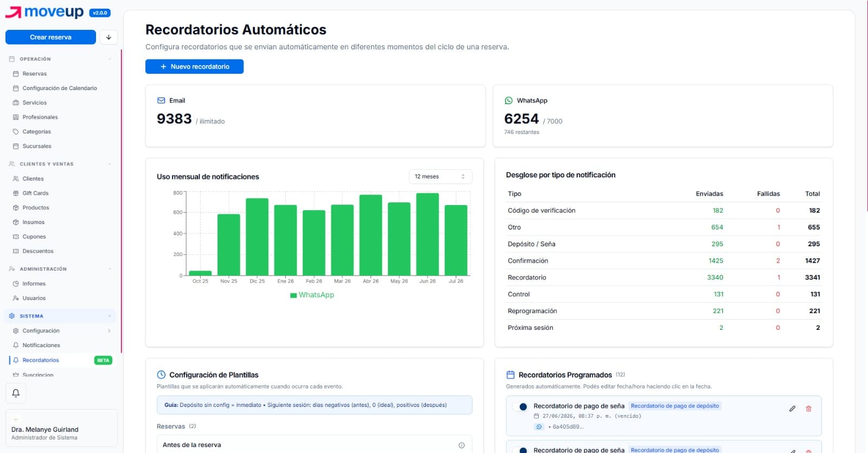Image resolution: width=868 pixels, height=453 pixels.
Task: Click calendar icon next to Recordatorios Programados
Action: click(x=510, y=375)
